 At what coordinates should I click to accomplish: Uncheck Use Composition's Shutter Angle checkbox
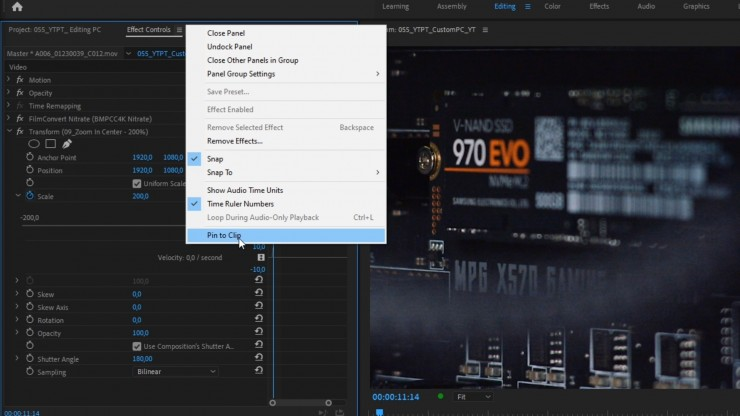137,346
